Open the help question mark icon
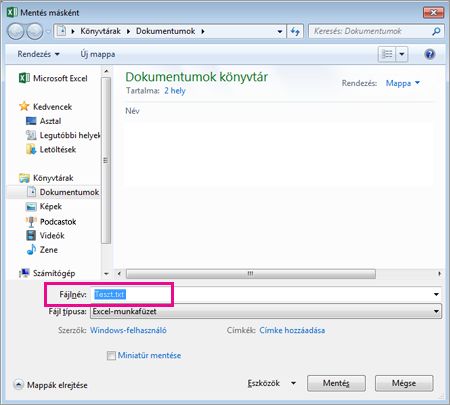The height and width of the screenshot is (405, 450). [x=430, y=54]
